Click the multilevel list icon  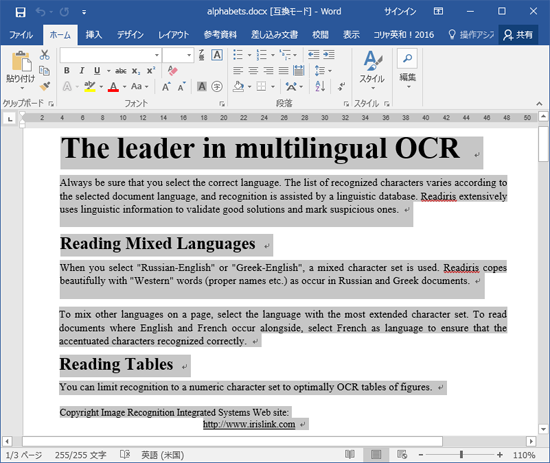click(285, 55)
